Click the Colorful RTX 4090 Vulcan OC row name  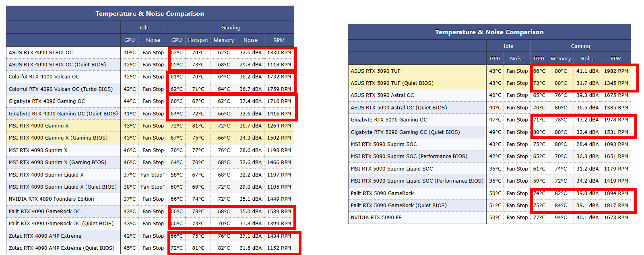point(44,76)
